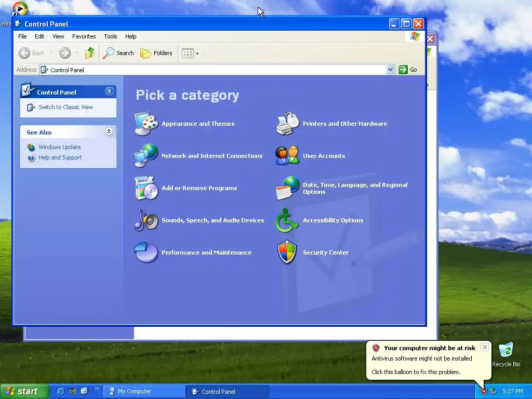Click the Network and Internet Connections globe icon
This screenshot has height=399, width=532.
click(146, 156)
